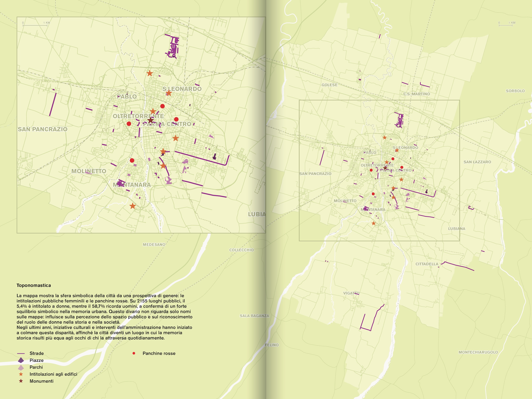Click the red Panchine rosse legend dot
The height and width of the screenshot is (399, 532).
(134, 353)
